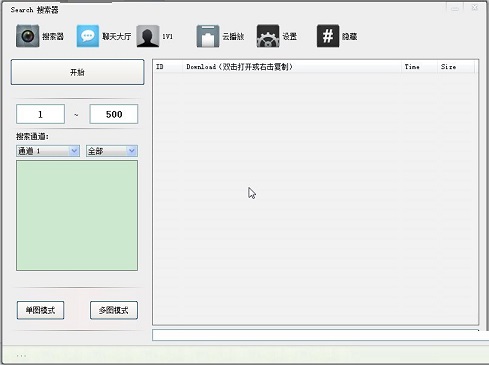Click the 搜索器 toolbar label
The width and height of the screenshot is (489, 365).
click(53, 36)
